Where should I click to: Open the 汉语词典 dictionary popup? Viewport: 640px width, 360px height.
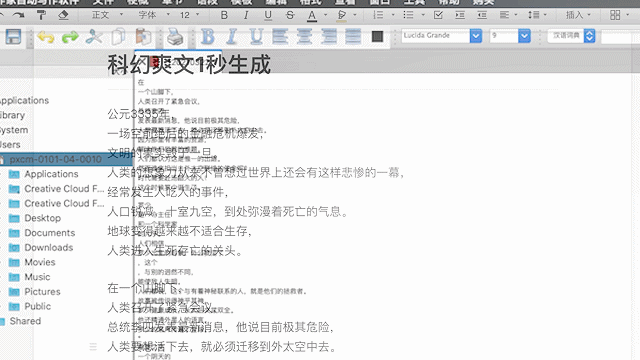[x=571, y=36]
